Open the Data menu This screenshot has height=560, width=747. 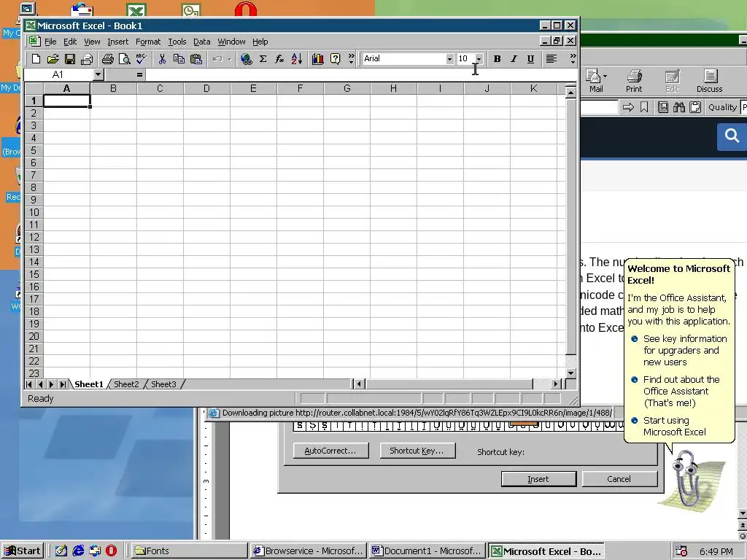coord(201,42)
